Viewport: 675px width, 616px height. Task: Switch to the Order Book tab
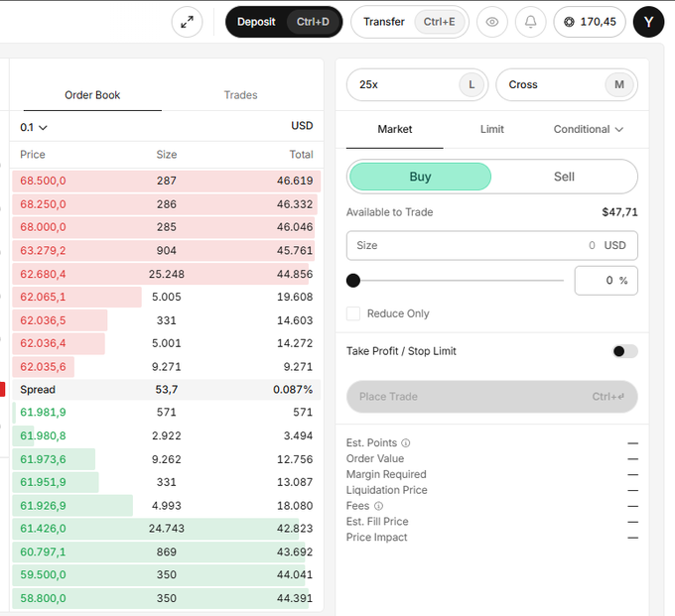tap(92, 95)
